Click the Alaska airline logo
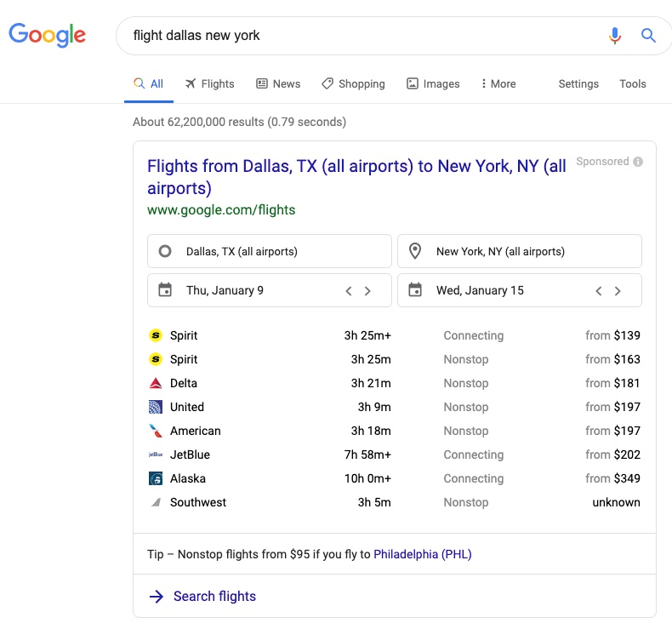Viewport: 672px width, 629px height. pos(156,478)
